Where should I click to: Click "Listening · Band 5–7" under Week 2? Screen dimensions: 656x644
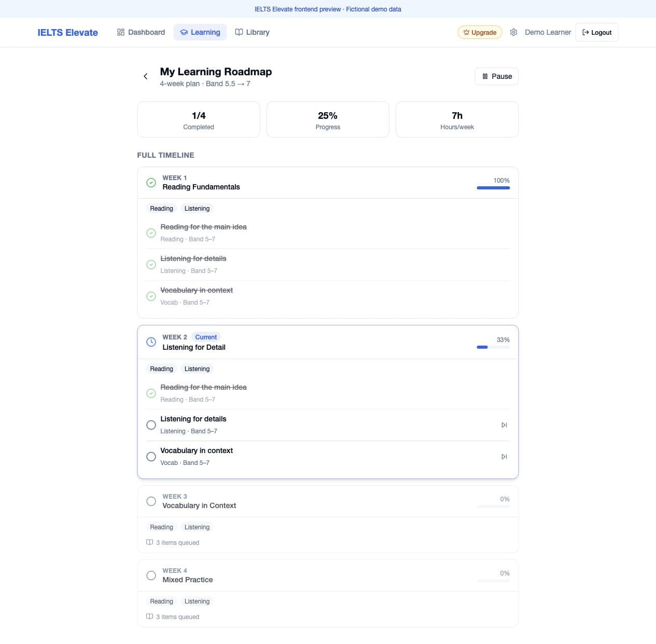point(189,431)
